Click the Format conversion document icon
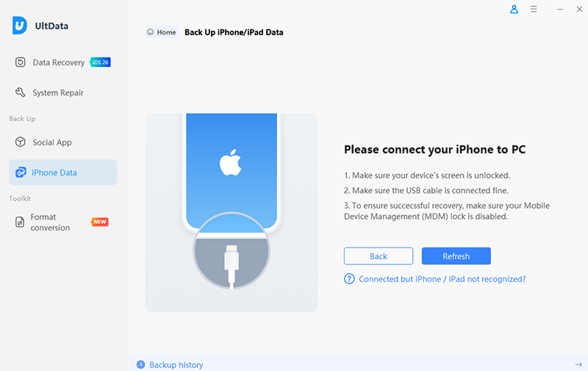 [21, 223]
